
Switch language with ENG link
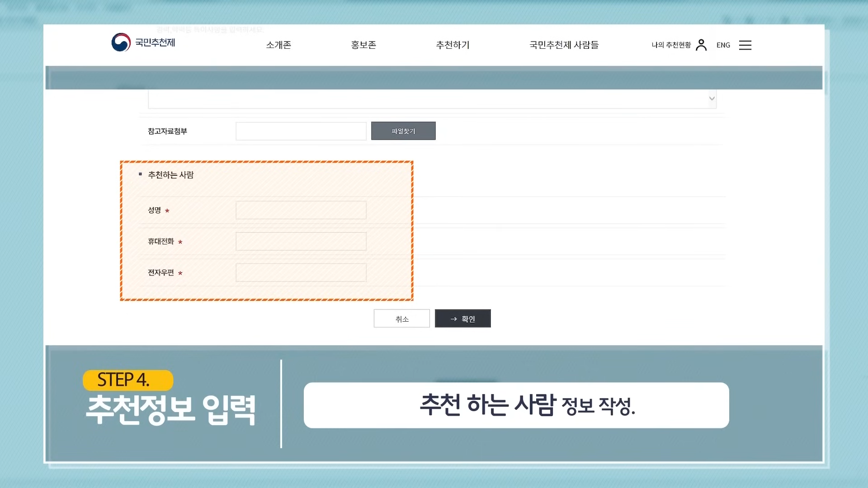pyautogui.click(x=723, y=45)
